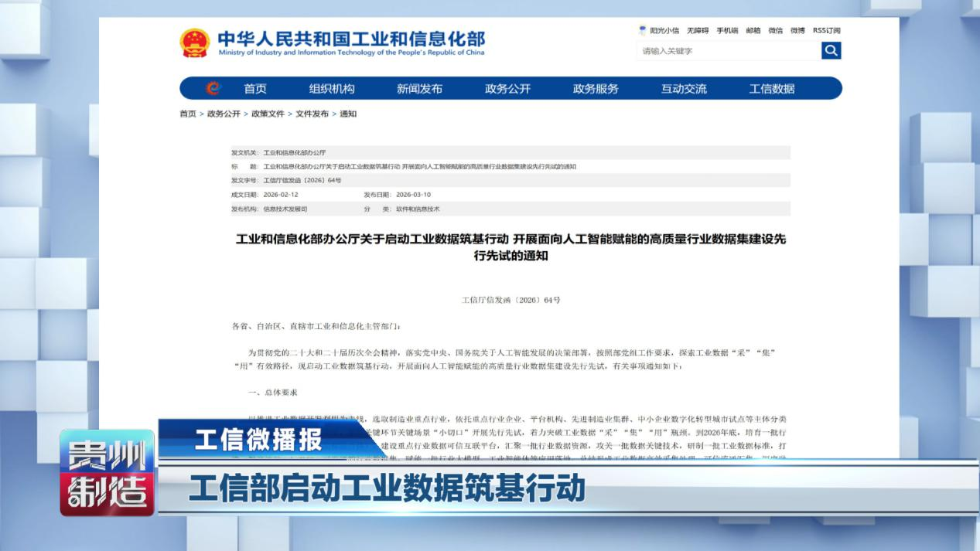Open the 组织机构 menu item
The height and width of the screenshot is (551, 980).
(332, 89)
